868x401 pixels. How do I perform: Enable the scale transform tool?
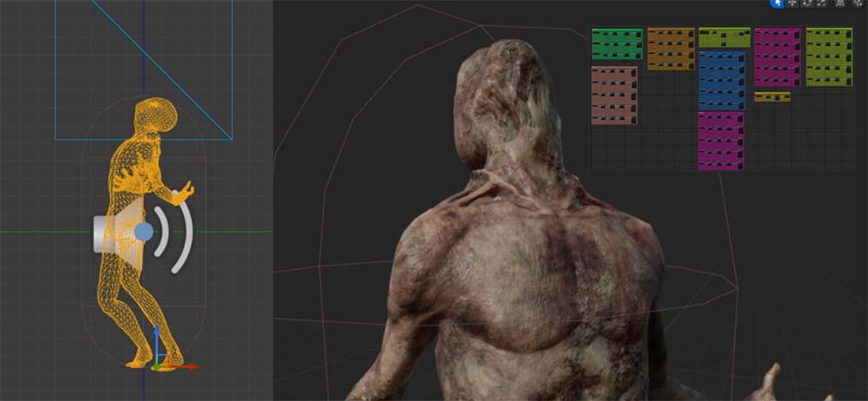(x=822, y=4)
